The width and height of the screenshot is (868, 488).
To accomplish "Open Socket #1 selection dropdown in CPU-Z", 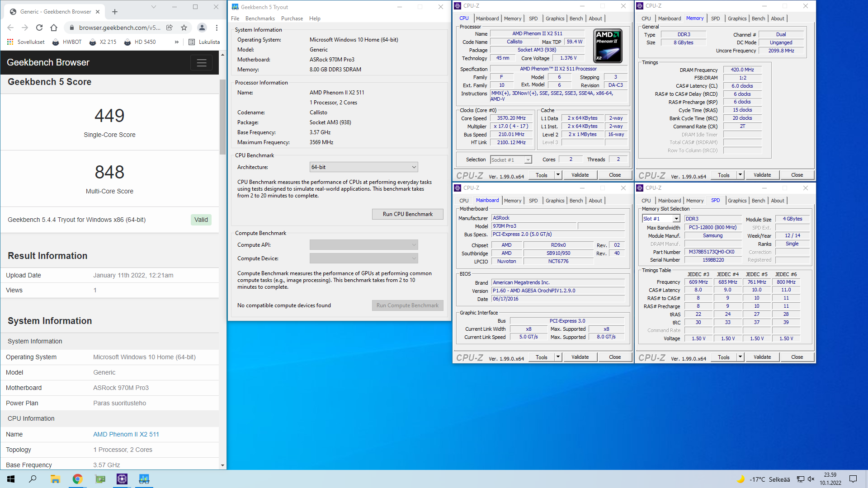I will click(511, 160).
